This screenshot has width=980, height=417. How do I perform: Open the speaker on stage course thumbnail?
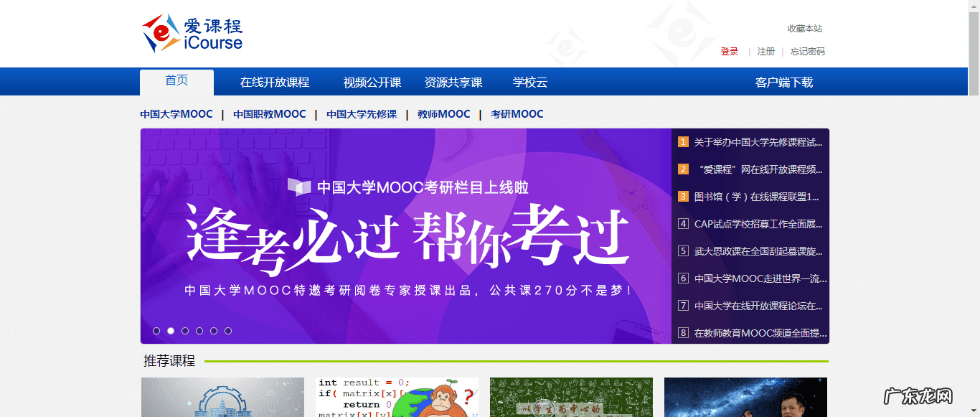tap(745, 398)
